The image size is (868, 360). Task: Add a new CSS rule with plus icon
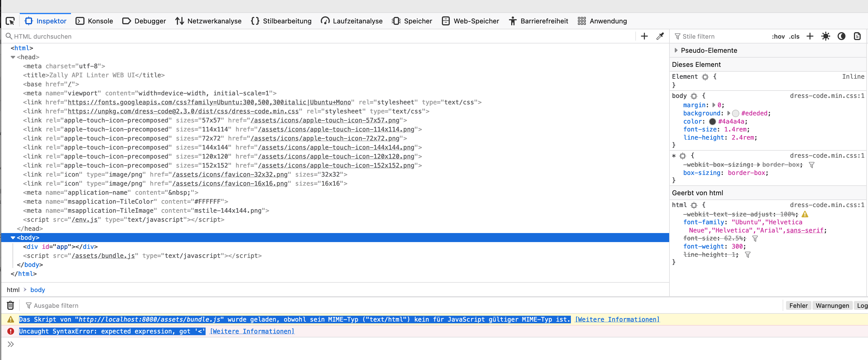(x=810, y=36)
